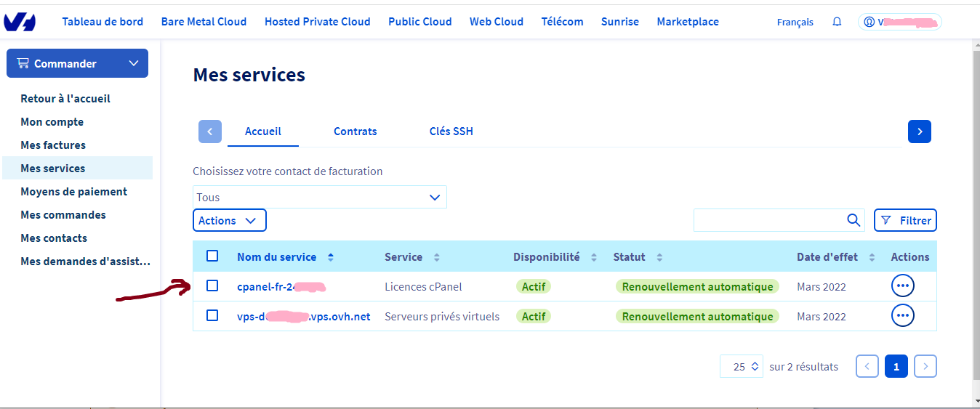Image resolution: width=980 pixels, height=409 pixels.
Task: Switch to the Contrats tab
Action: coord(355,131)
